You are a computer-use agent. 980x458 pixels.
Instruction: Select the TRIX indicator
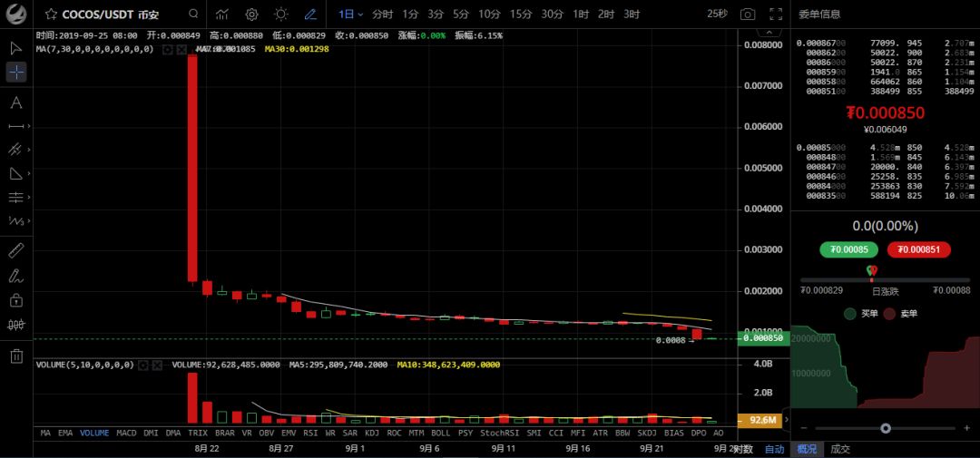click(198, 433)
